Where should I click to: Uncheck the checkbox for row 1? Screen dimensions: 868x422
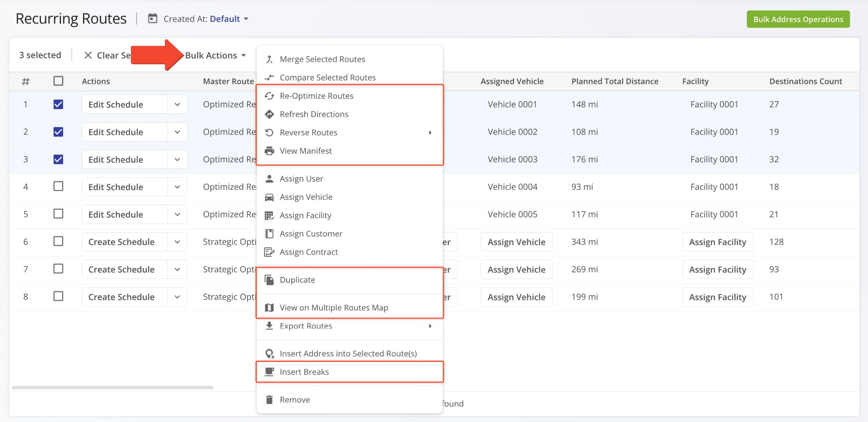tap(58, 104)
